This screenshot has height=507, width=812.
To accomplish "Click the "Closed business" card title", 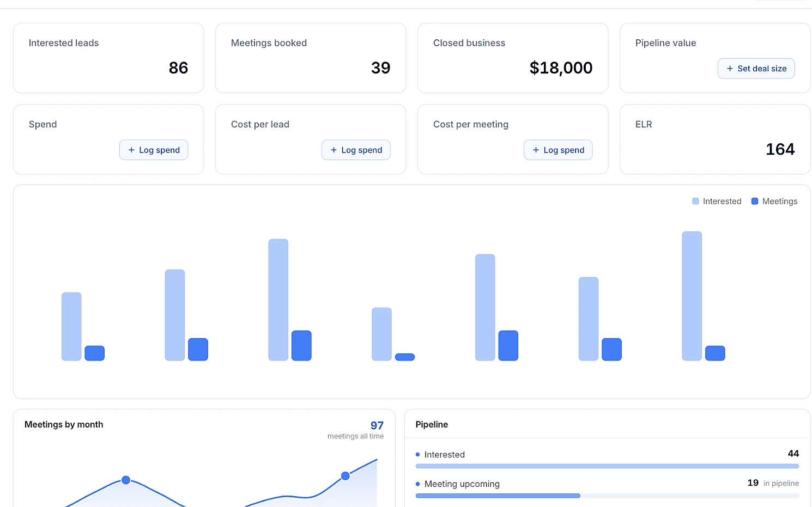I will [469, 43].
